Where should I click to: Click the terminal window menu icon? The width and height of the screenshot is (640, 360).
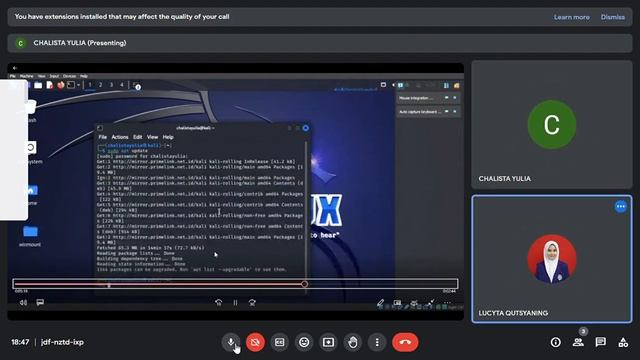click(x=100, y=128)
